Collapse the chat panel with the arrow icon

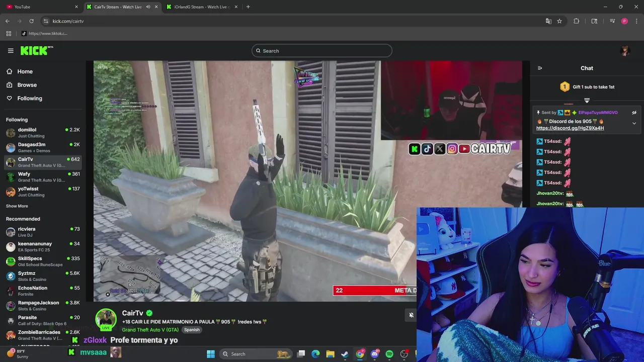[540, 68]
